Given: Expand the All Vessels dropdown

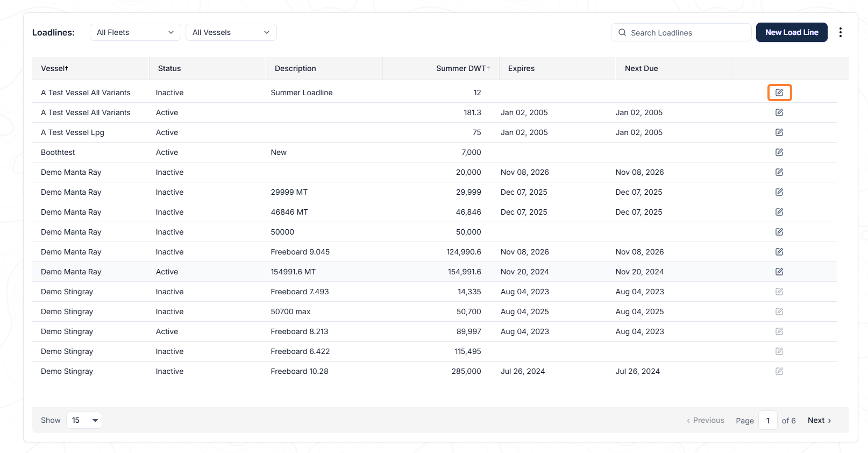Looking at the screenshot, I should (x=231, y=32).
